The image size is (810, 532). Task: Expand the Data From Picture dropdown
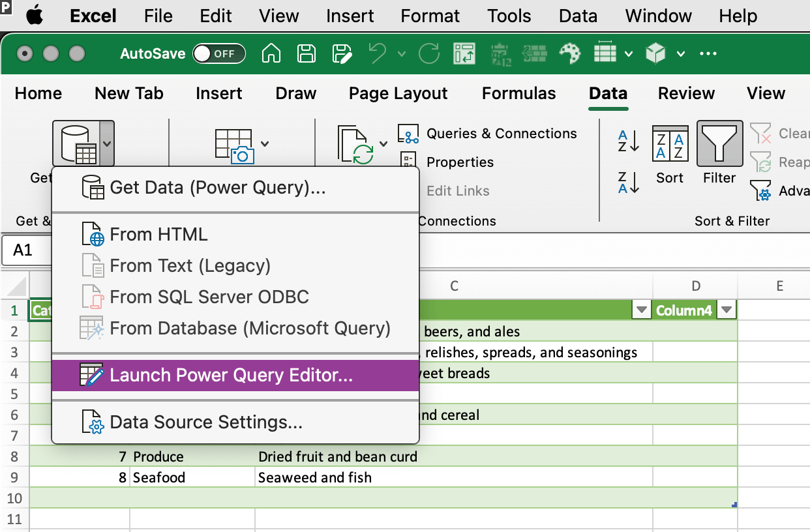tap(265, 143)
